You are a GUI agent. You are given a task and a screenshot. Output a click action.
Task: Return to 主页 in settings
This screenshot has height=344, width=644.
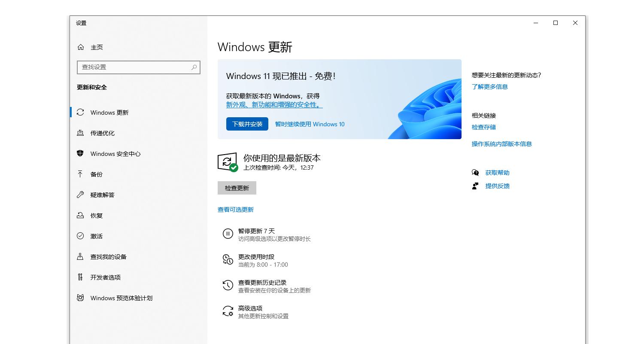[x=96, y=47]
